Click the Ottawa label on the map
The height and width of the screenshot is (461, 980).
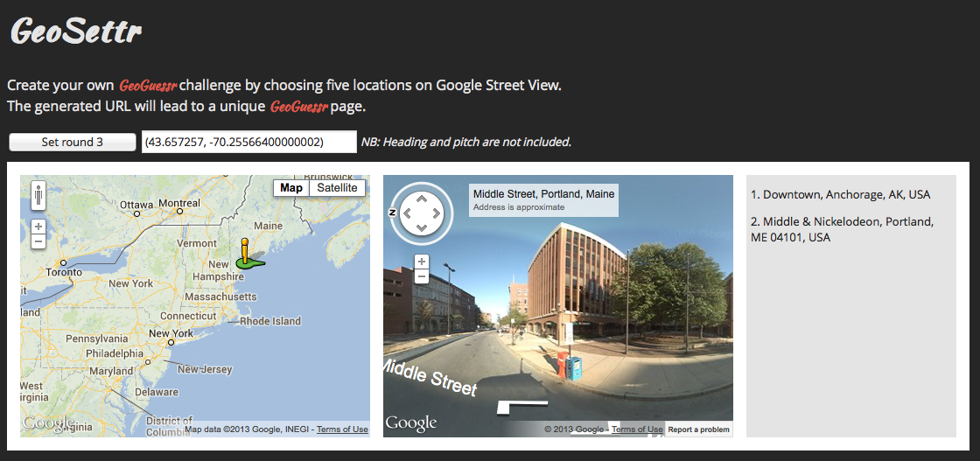(x=136, y=205)
